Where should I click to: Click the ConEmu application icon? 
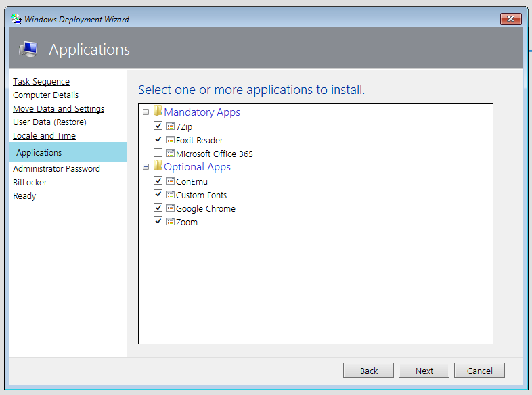170,181
